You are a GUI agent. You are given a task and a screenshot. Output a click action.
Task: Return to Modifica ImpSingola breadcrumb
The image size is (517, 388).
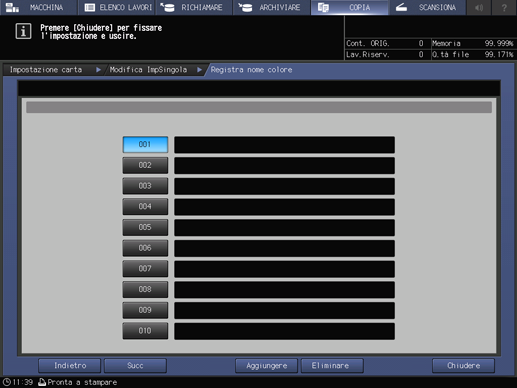click(148, 70)
